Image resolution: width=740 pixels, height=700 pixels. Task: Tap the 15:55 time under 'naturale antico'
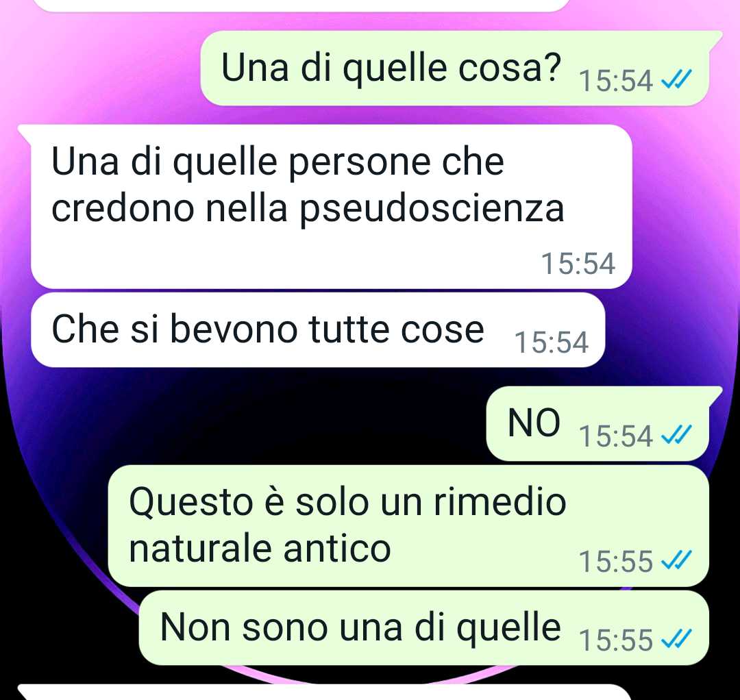(616, 562)
